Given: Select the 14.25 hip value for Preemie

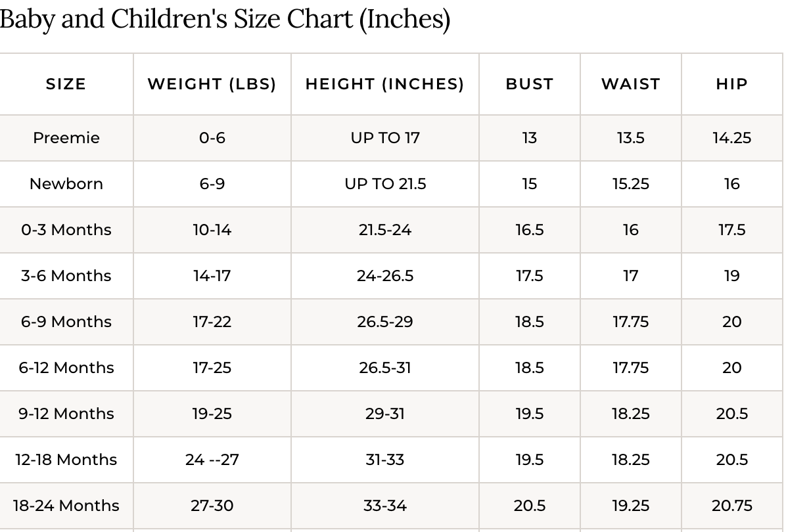Looking at the screenshot, I should [731, 138].
